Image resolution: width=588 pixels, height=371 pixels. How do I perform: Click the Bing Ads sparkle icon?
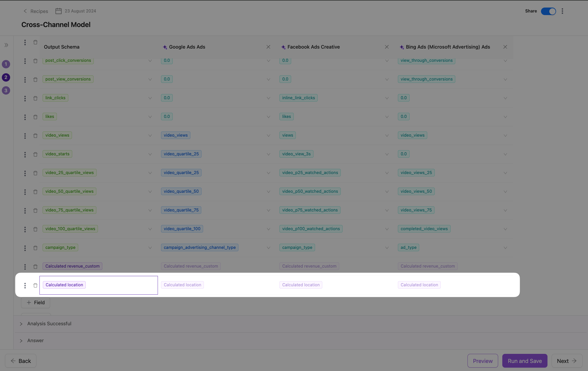(x=402, y=47)
